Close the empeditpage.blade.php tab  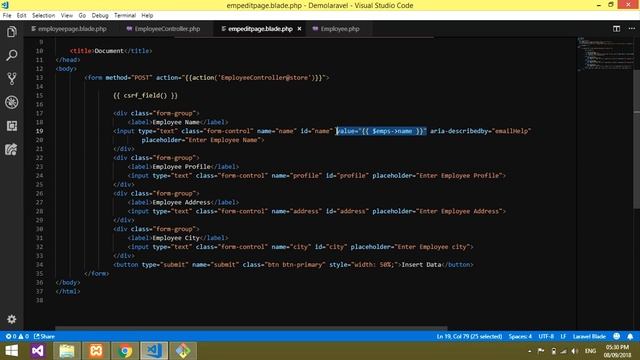[x=299, y=29]
